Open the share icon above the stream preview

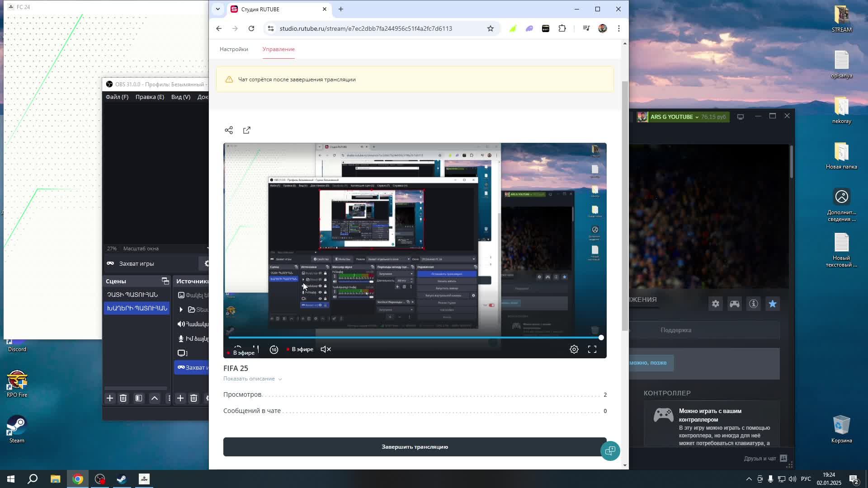pos(229,130)
